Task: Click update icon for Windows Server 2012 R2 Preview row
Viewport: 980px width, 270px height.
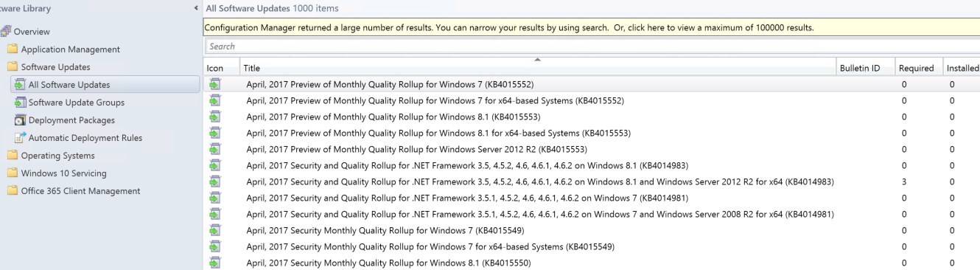Action: click(x=214, y=149)
